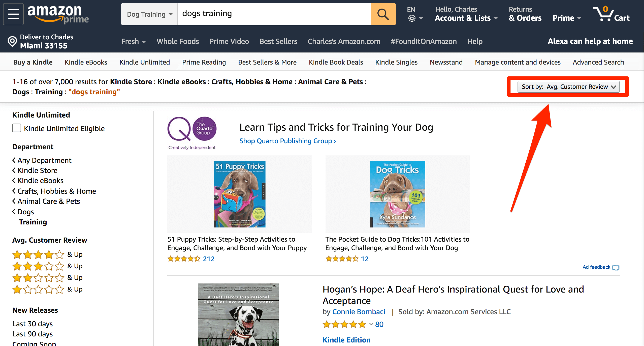
Task: Open the Dog Training search category dropdown
Action: (x=149, y=14)
